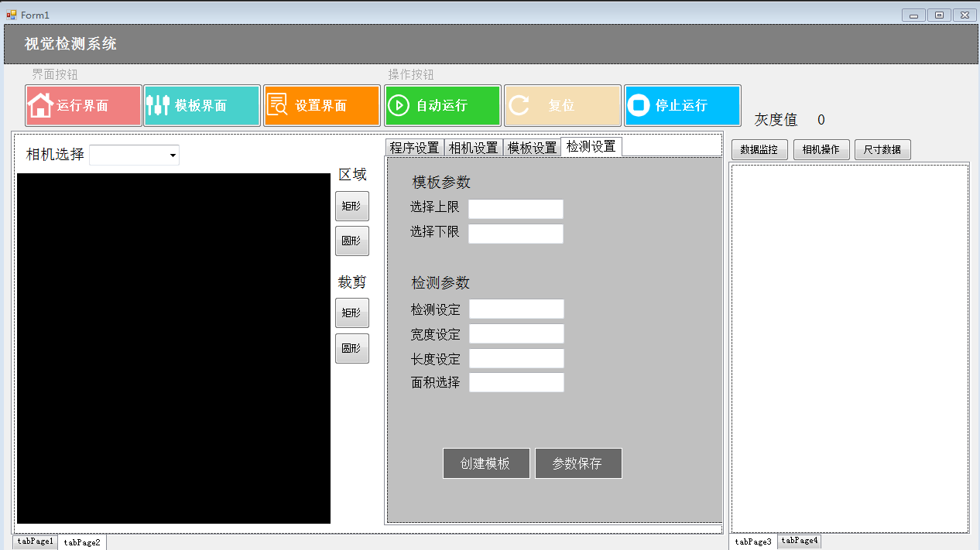Click the 灰度值 label

[776, 120]
